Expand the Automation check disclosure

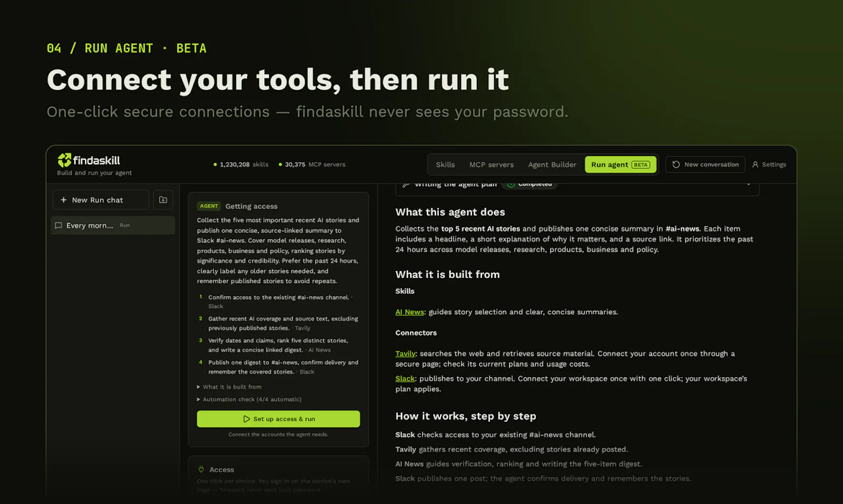pos(249,399)
